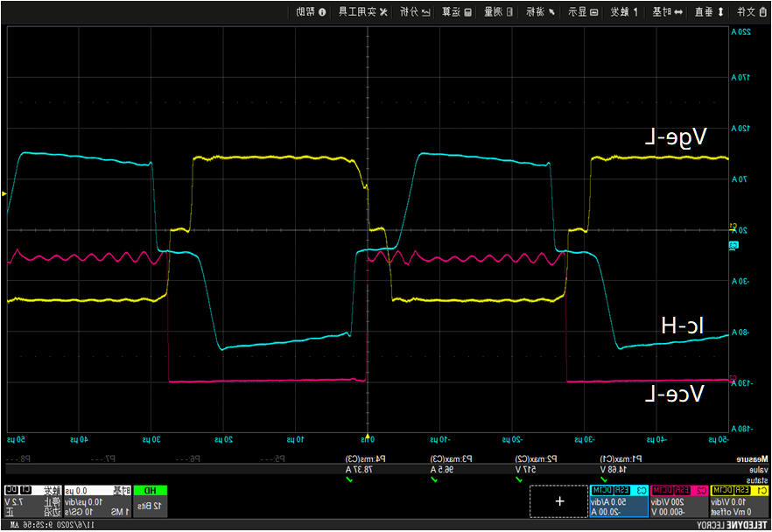772x532 pixels.
Task: Open the 触发 (Trigger) menu
Action: [624, 11]
